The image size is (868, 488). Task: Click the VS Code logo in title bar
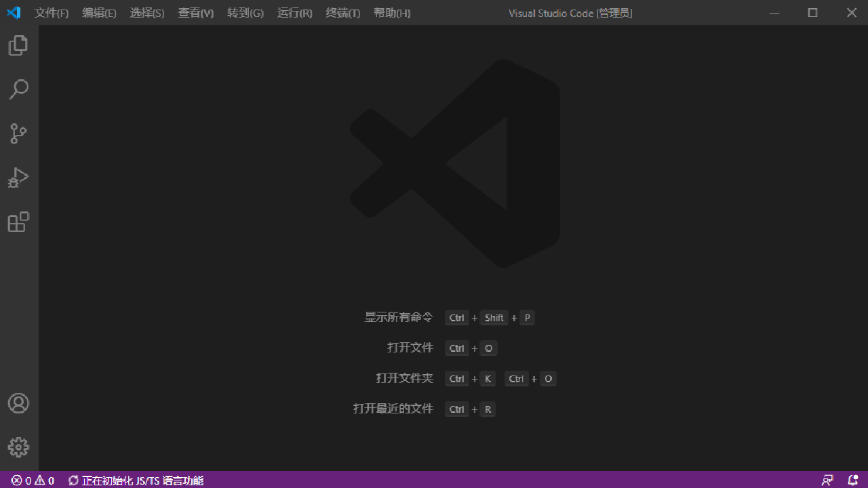tap(14, 13)
